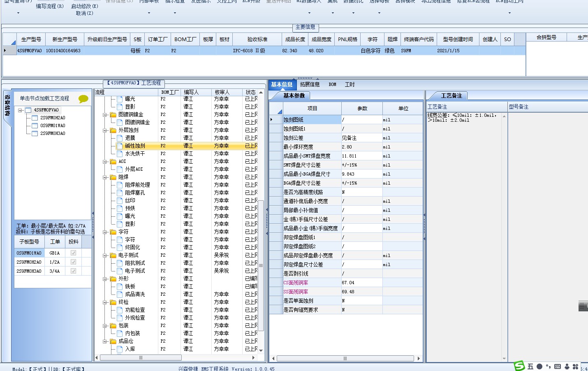Toggle 投料 checkbox for 2S9FM0H2A0 row

73,262
